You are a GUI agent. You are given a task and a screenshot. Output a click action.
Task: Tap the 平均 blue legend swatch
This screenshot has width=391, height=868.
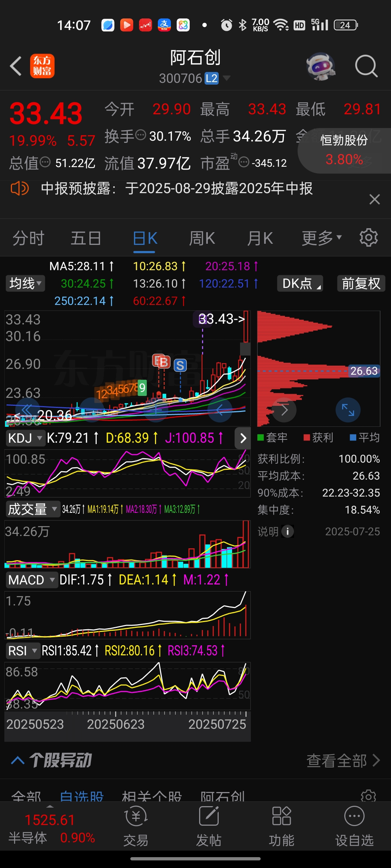tap(353, 438)
